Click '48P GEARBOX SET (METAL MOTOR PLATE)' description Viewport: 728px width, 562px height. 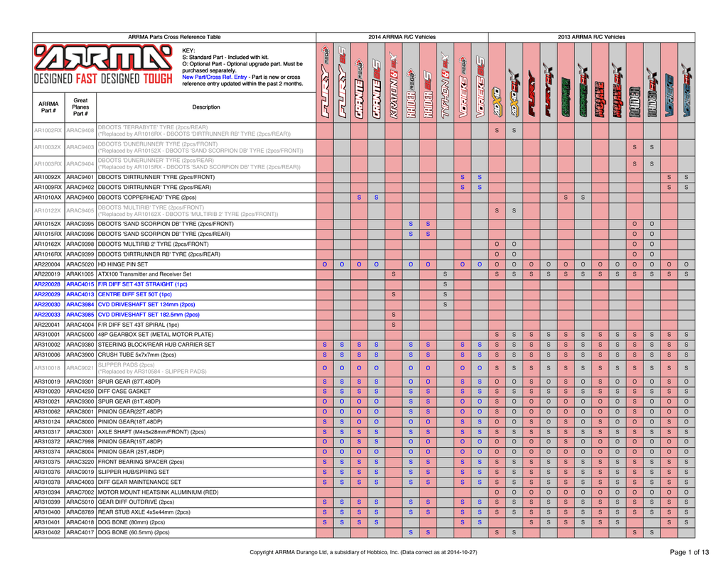(x=156, y=335)
